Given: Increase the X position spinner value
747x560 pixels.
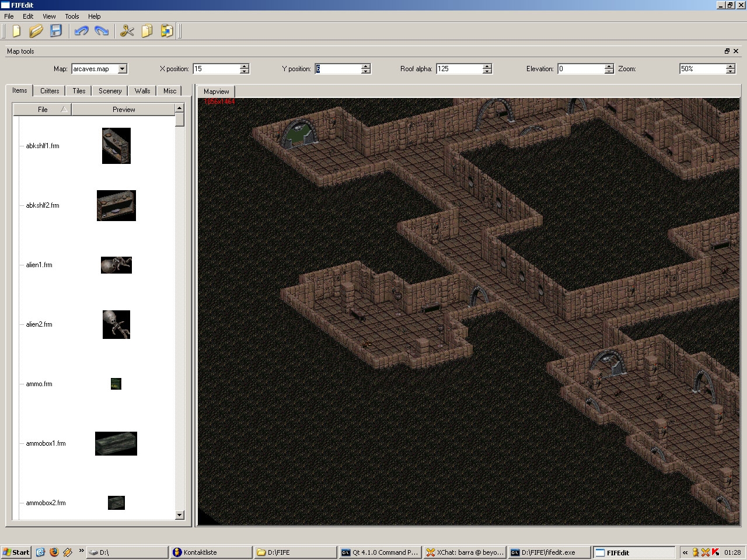Looking at the screenshot, I should point(245,66).
